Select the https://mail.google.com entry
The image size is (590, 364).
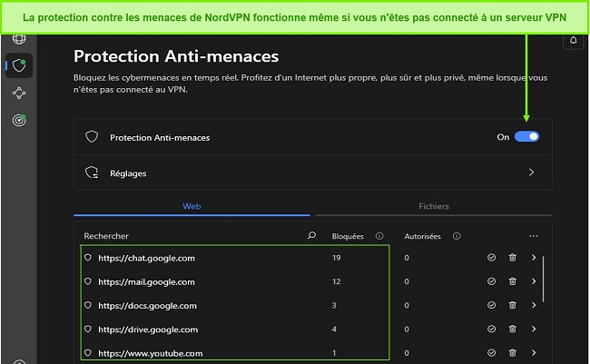[x=146, y=282]
